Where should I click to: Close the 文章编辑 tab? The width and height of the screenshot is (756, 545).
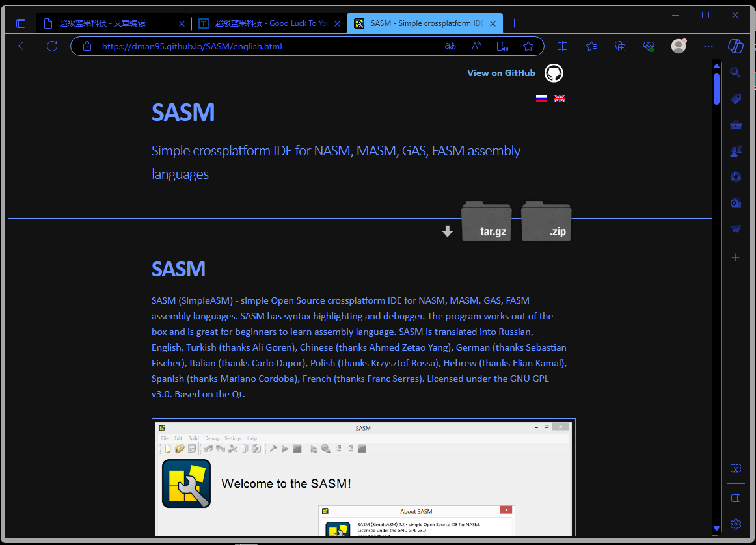pos(182,23)
